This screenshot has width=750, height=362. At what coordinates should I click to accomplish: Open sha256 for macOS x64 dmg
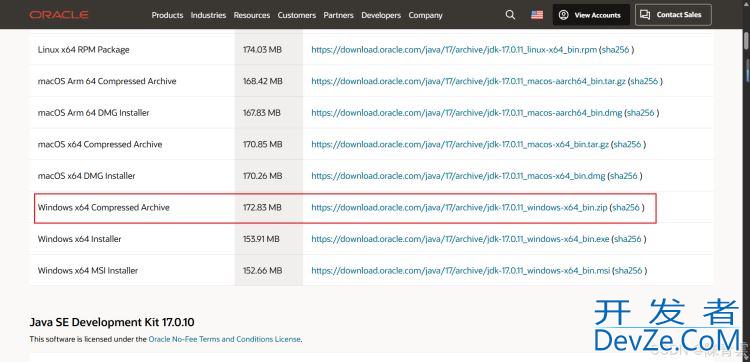624,176
